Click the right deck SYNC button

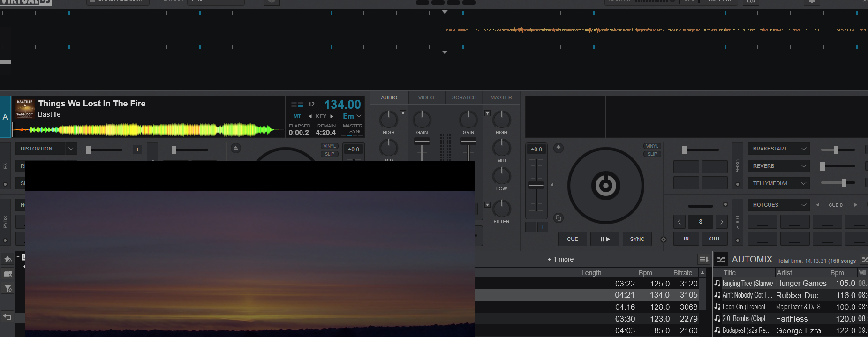[x=637, y=239]
